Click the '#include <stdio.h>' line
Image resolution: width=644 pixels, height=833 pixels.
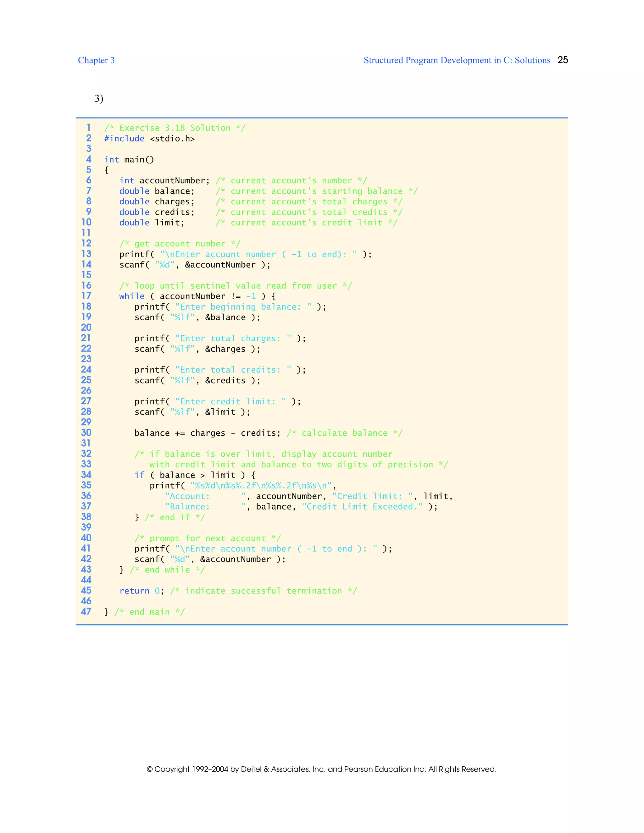[x=150, y=139]
